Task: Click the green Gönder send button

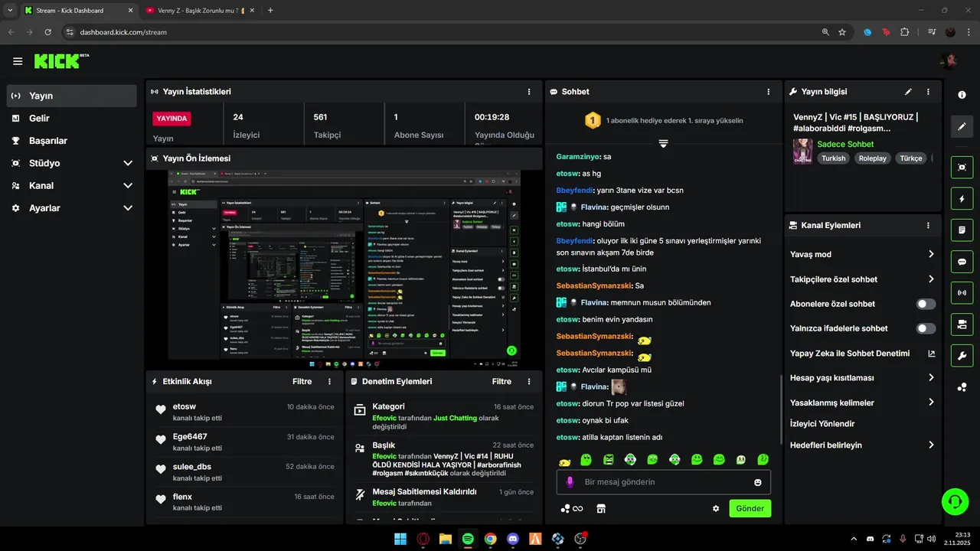Action: pos(750,508)
